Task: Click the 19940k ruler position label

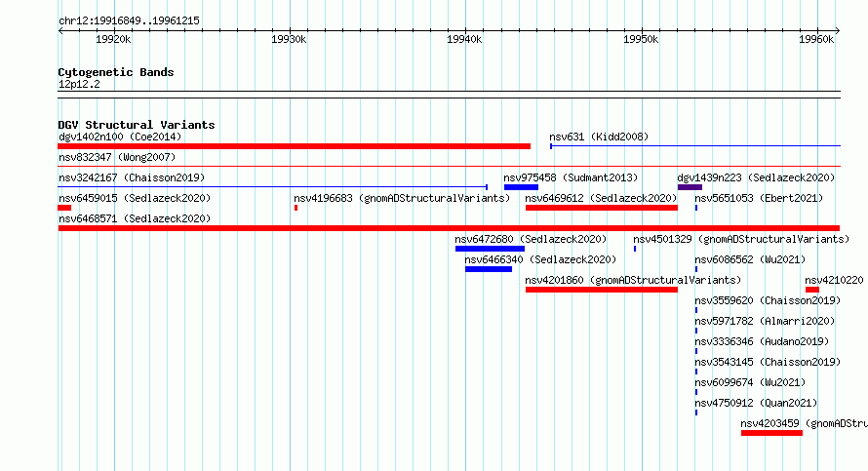Action: [x=464, y=39]
